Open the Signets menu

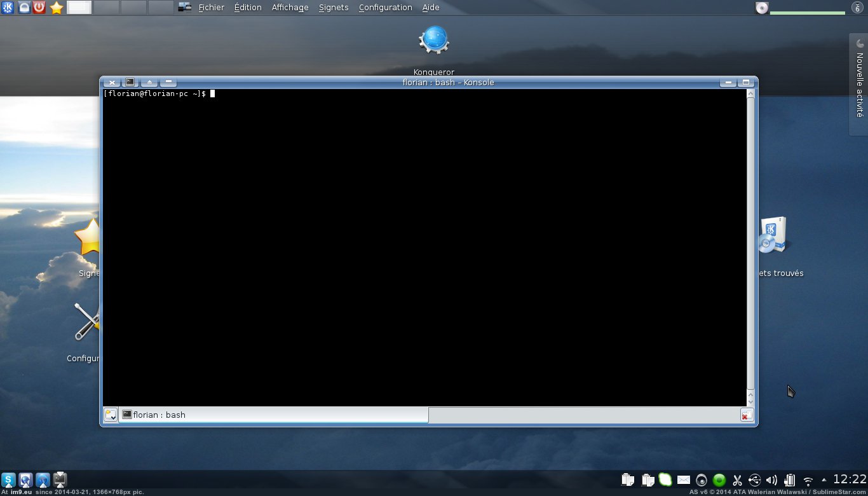click(x=334, y=8)
